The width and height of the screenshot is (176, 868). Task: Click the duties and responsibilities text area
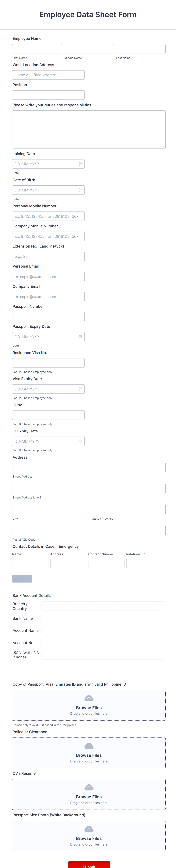(89, 129)
